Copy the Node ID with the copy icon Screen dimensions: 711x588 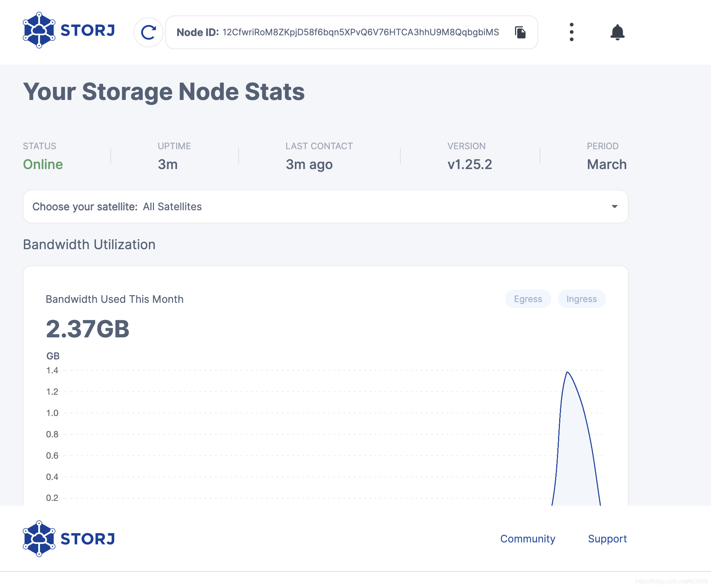point(520,32)
